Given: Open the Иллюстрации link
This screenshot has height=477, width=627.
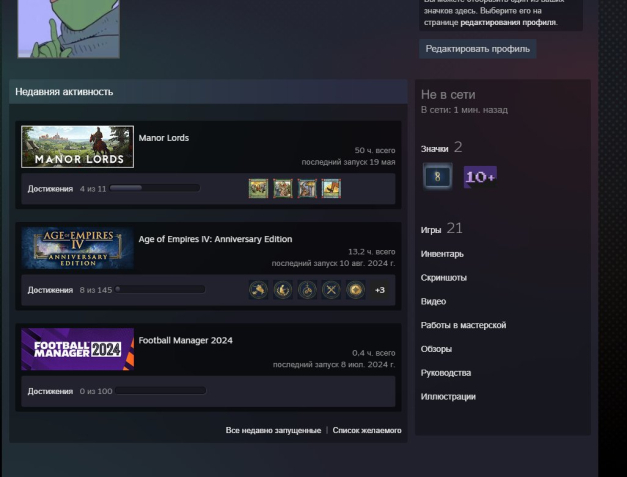Looking at the screenshot, I should click(x=448, y=397).
